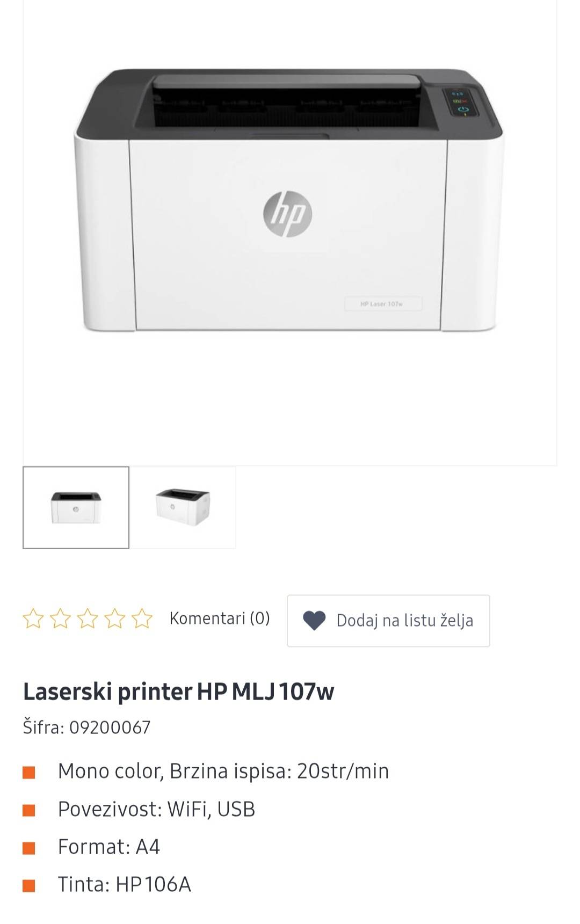This screenshot has width=580, height=924.
Task: Click the fourth rating star
Action: [x=115, y=619]
